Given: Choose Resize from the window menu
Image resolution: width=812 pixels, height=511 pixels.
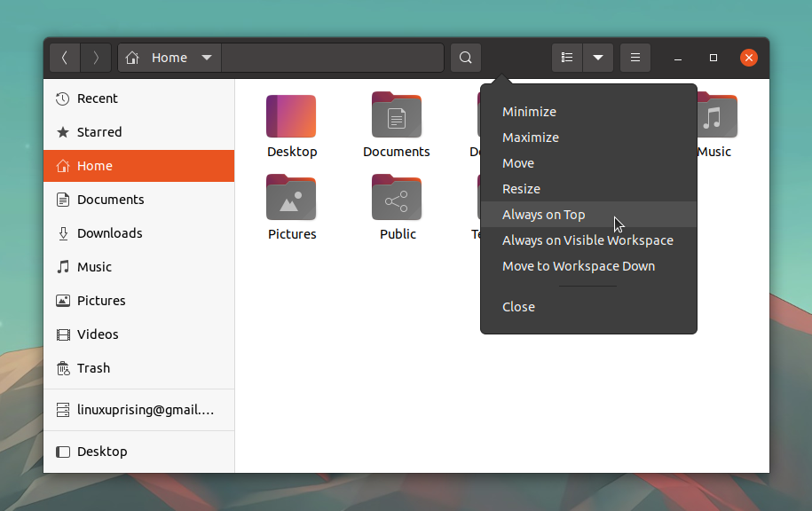Looking at the screenshot, I should pos(521,188).
